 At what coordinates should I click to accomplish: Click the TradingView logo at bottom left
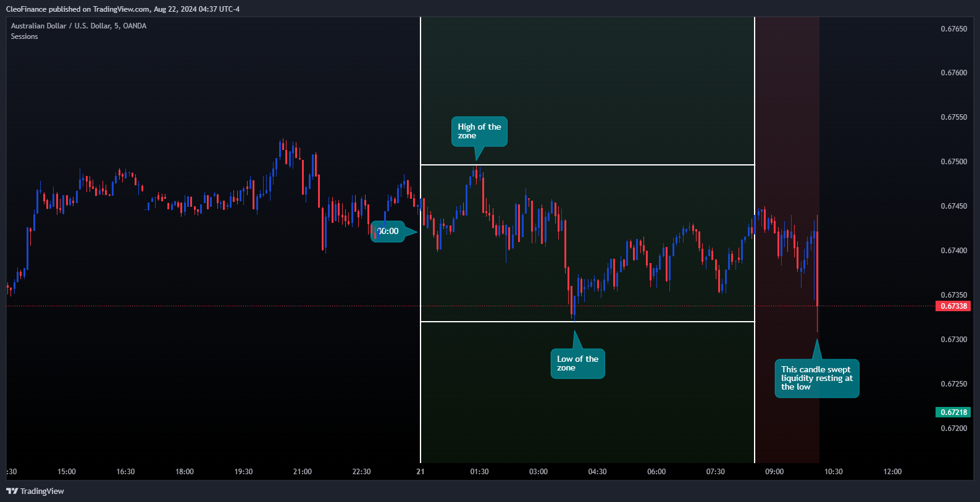click(x=35, y=491)
